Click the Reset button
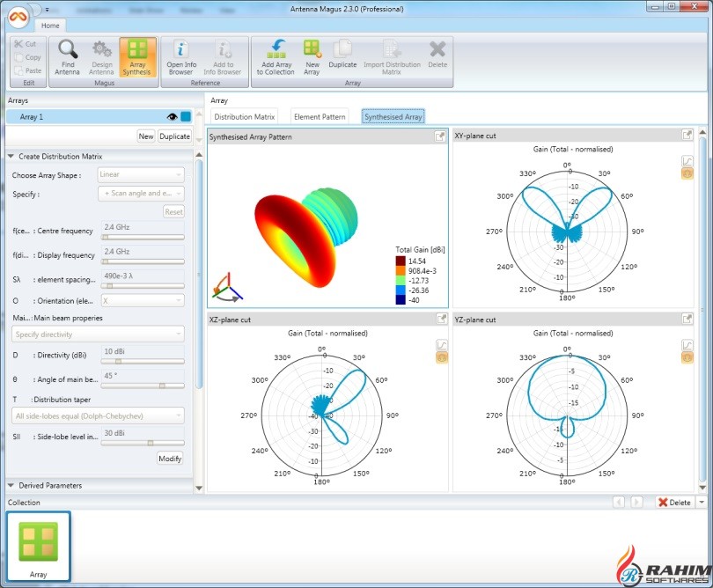Viewport: 713px width, 588px height. pos(173,211)
